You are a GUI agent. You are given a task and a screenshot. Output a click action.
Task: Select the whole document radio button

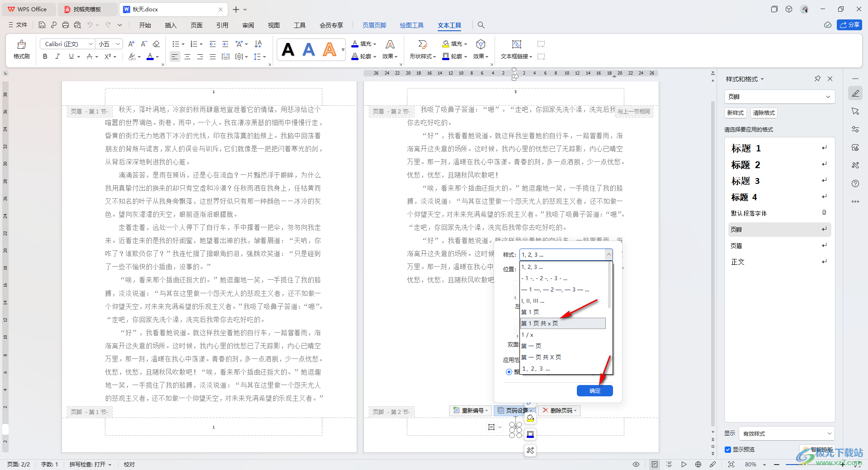(x=509, y=372)
